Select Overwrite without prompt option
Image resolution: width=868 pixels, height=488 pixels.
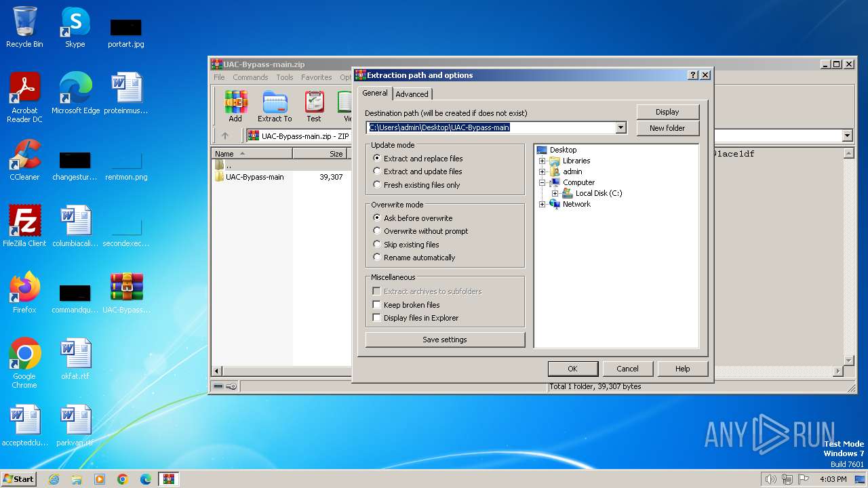click(x=420, y=231)
